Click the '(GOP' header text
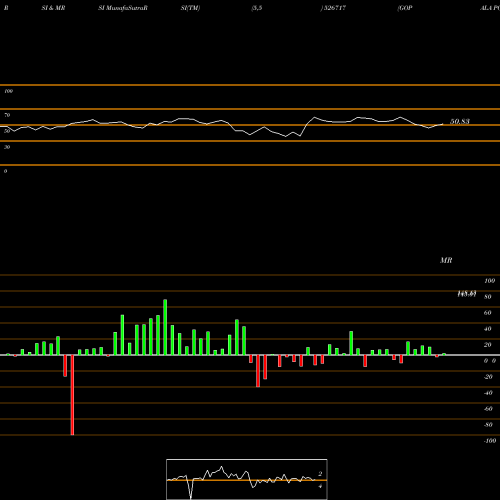500x500 pixels. (x=405, y=8)
